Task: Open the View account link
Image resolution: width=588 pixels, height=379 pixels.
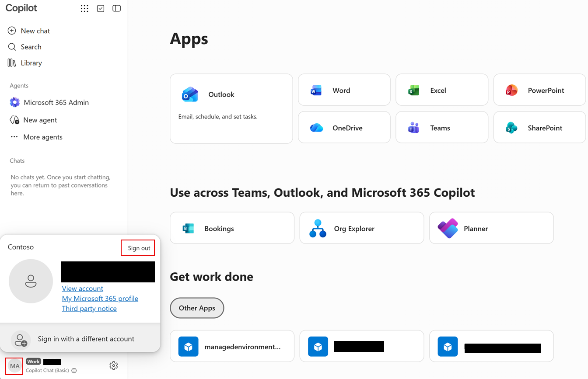Action: pyautogui.click(x=83, y=289)
